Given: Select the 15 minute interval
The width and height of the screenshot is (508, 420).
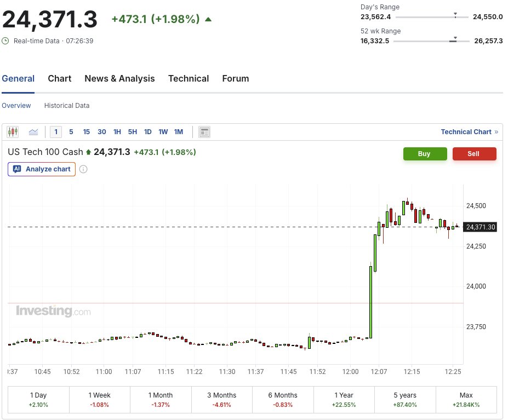Looking at the screenshot, I should pyautogui.click(x=86, y=132).
